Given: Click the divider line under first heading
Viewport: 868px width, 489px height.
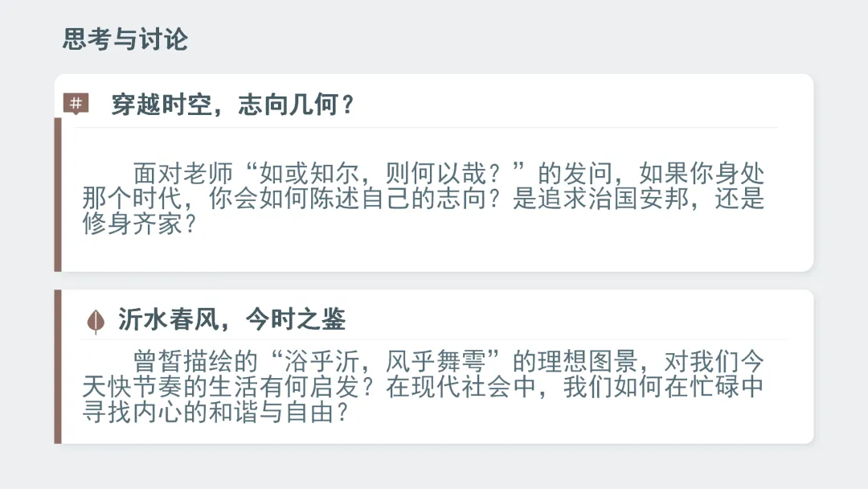Looking at the screenshot, I should coord(426,128).
